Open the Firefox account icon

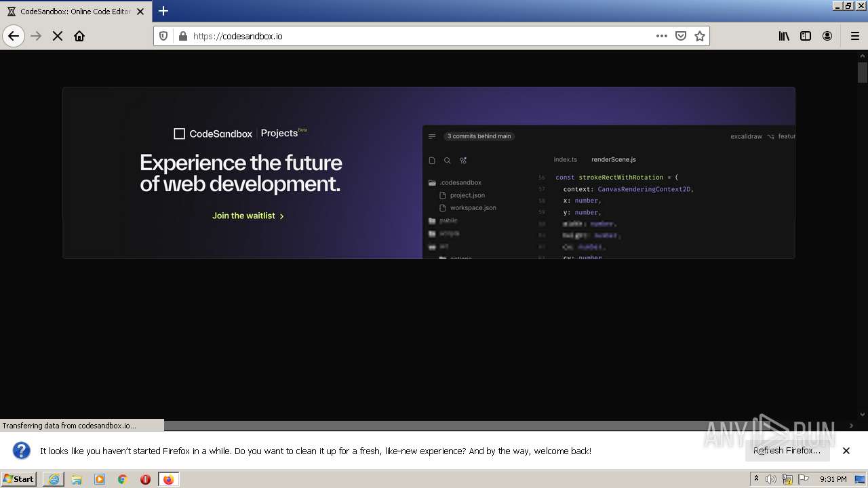pyautogui.click(x=827, y=36)
